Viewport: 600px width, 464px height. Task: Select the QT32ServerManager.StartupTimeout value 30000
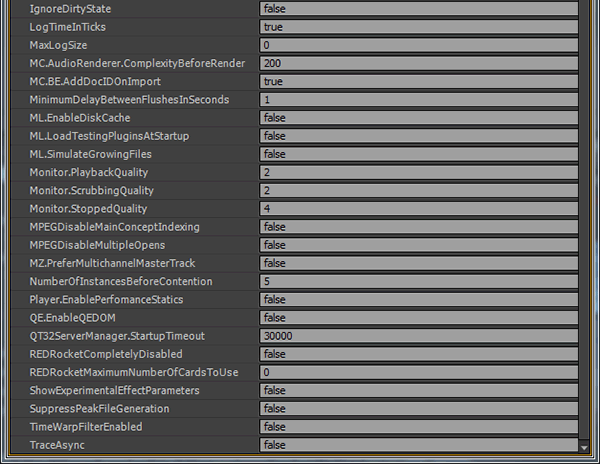[418, 336]
